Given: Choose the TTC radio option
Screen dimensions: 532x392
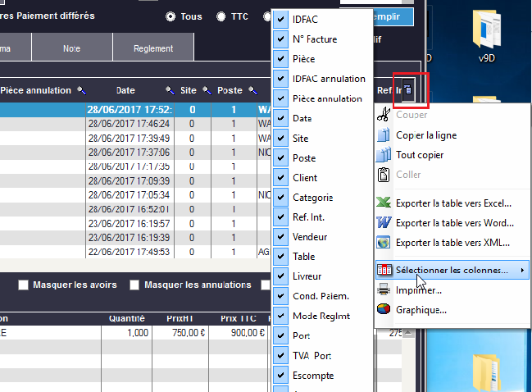Looking at the screenshot, I should tap(221, 16).
